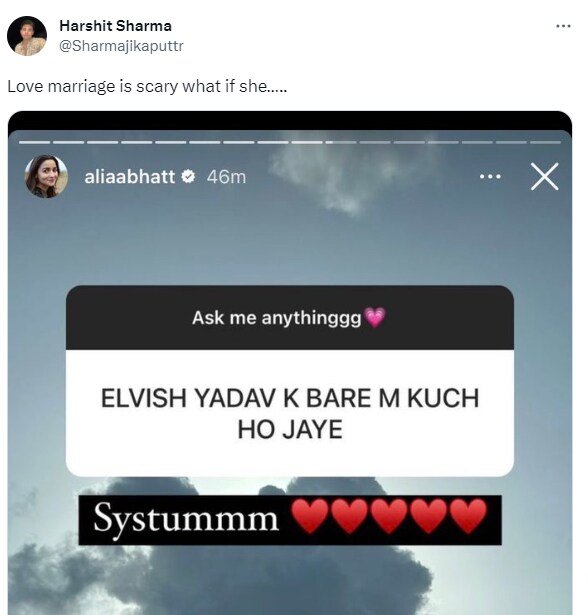This screenshot has width=588, height=615.
Task: Open the story's three-dot options menu
Action: pos(490,177)
